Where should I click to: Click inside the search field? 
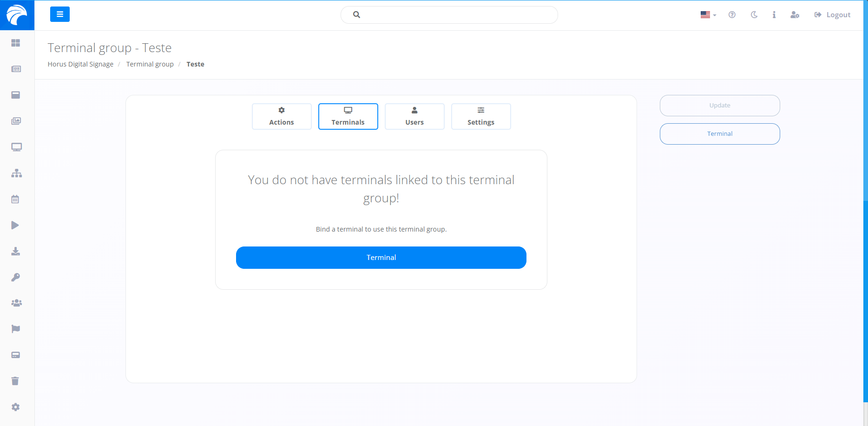point(449,14)
